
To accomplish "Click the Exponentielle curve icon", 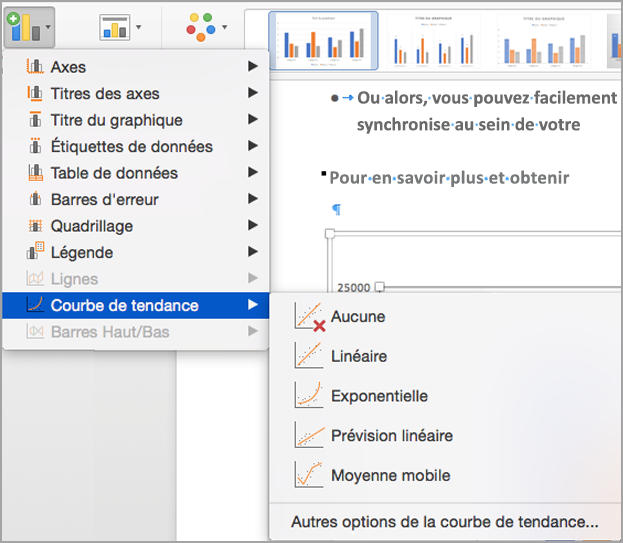I will pyautogui.click(x=308, y=395).
